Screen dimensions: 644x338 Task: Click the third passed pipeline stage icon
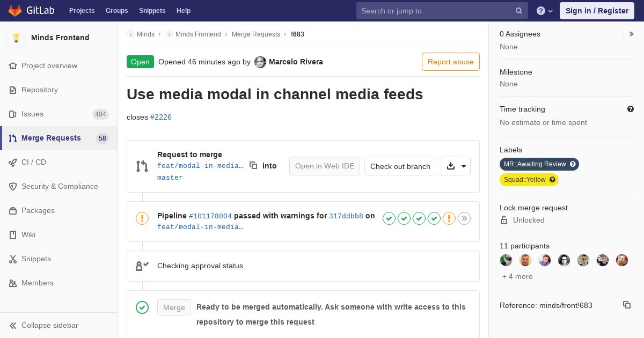(419, 218)
